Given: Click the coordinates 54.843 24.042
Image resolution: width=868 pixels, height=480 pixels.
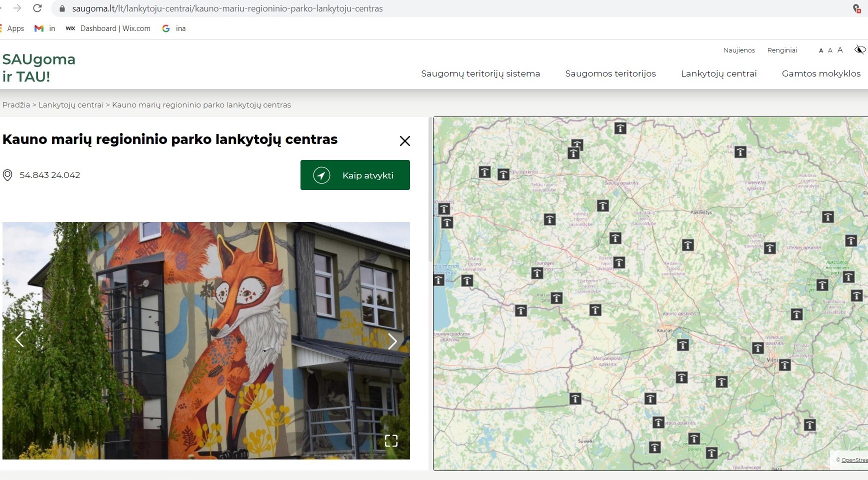Looking at the screenshot, I should coord(50,175).
